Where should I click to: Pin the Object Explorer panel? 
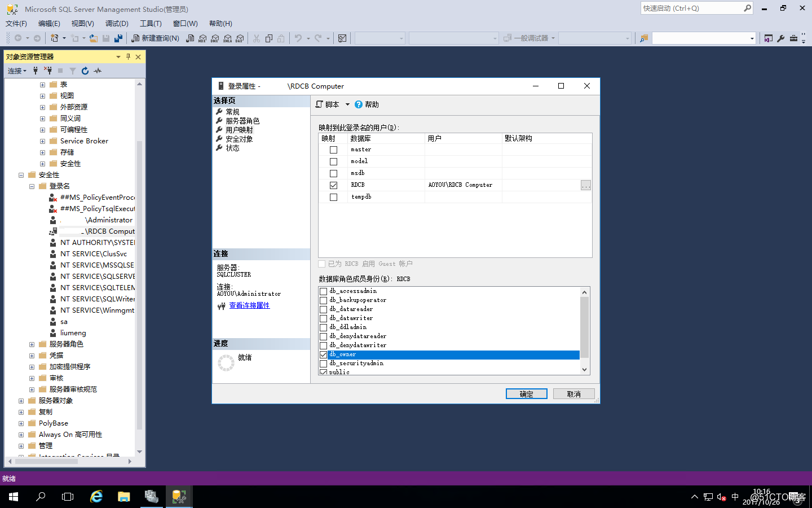tap(128, 56)
